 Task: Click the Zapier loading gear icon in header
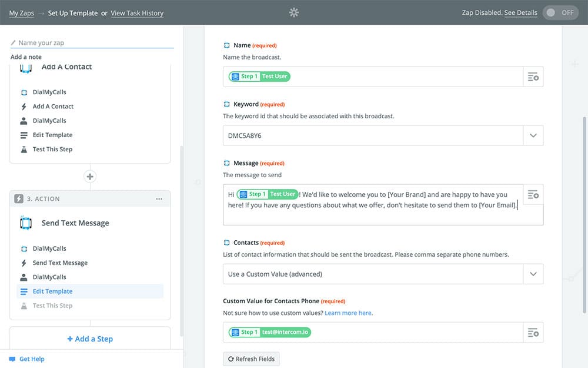(294, 12)
